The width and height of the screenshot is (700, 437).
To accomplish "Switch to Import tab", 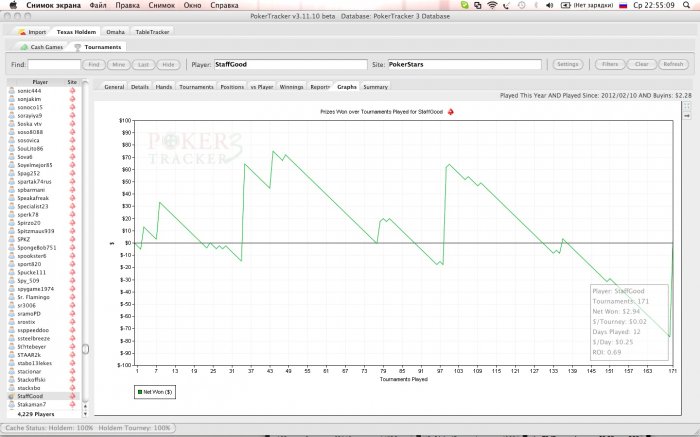I will coord(32,32).
